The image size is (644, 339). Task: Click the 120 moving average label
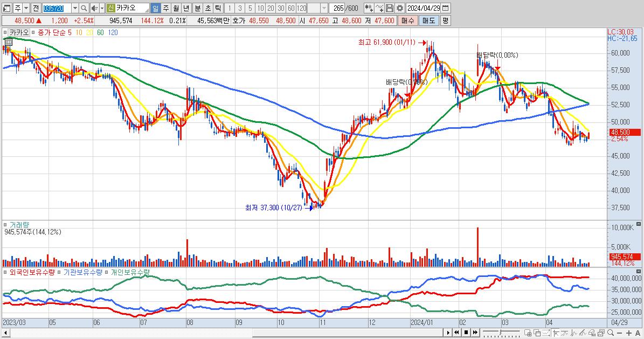pyautogui.click(x=113, y=32)
